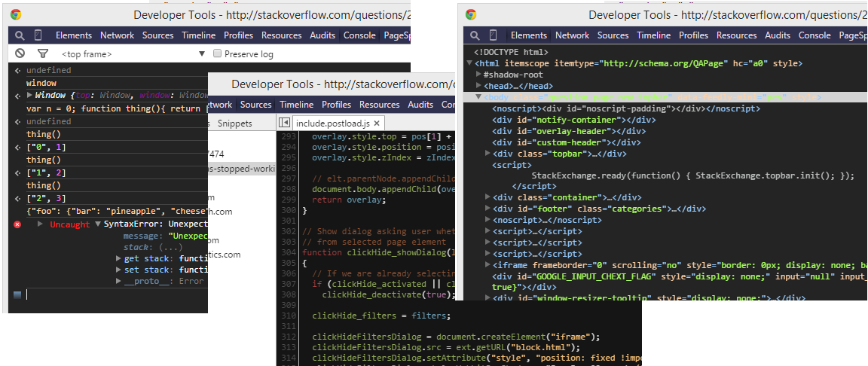Expand the #shadow-root node
This screenshot has width=868, height=366.
click(479, 75)
